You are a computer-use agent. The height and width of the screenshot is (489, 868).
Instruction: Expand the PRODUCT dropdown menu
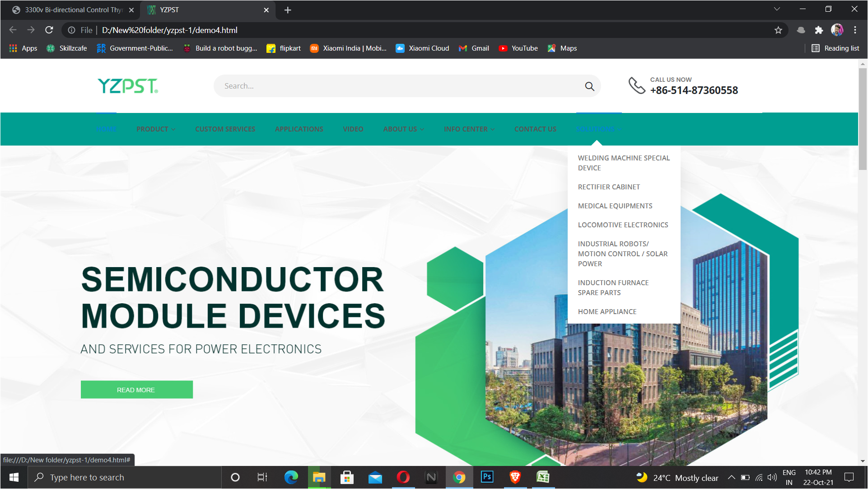point(156,129)
